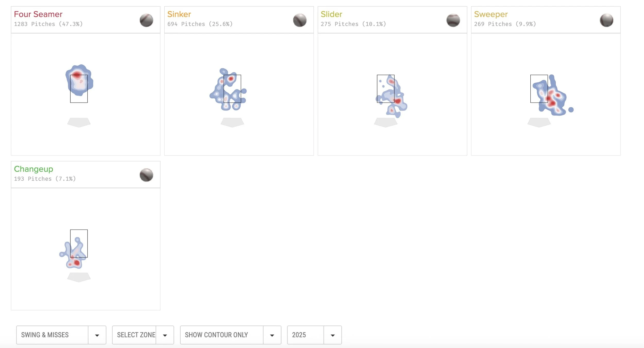Image resolution: width=644 pixels, height=348 pixels.
Task: Click the Sweeper baseball spin icon
Action: pyautogui.click(x=607, y=20)
